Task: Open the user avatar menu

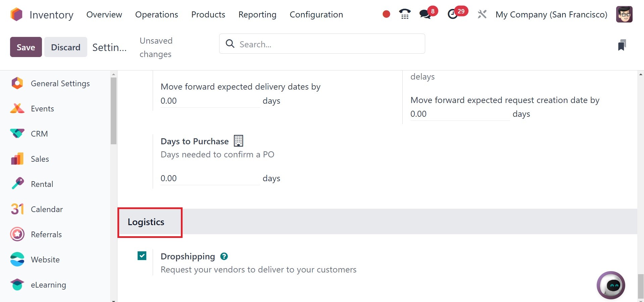Action: (624, 14)
